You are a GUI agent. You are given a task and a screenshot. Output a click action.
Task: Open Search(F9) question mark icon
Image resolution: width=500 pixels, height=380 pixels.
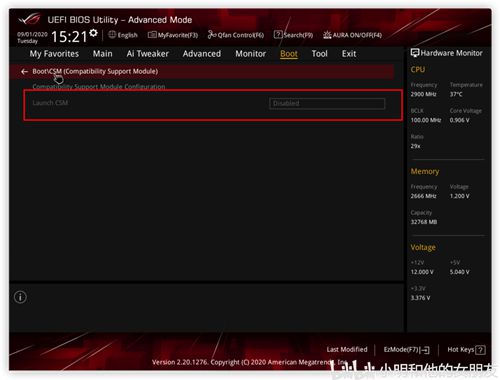pos(278,35)
